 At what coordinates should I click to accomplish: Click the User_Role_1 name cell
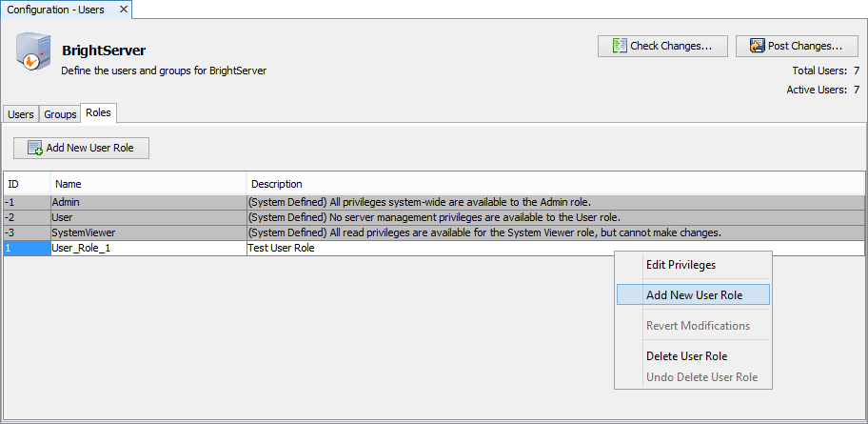(x=148, y=248)
